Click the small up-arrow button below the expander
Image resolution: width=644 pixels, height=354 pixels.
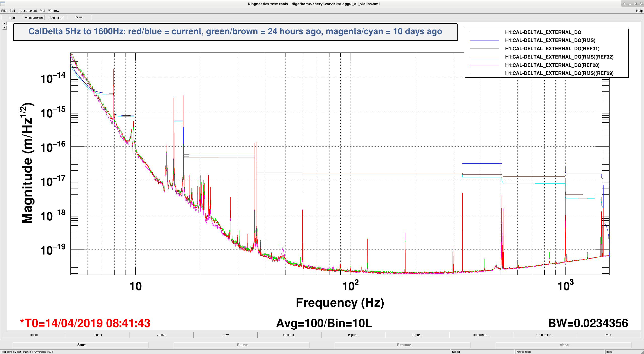tap(4, 28)
